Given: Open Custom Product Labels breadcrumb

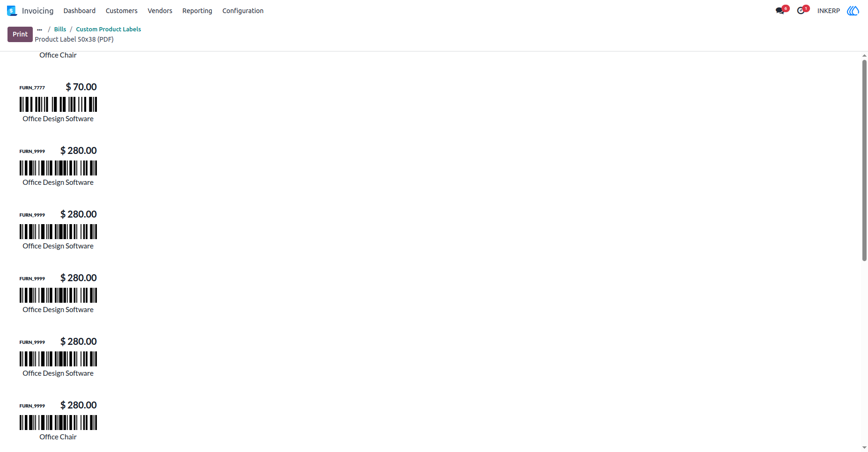Looking at the screenshot, I should click(109, 29).
